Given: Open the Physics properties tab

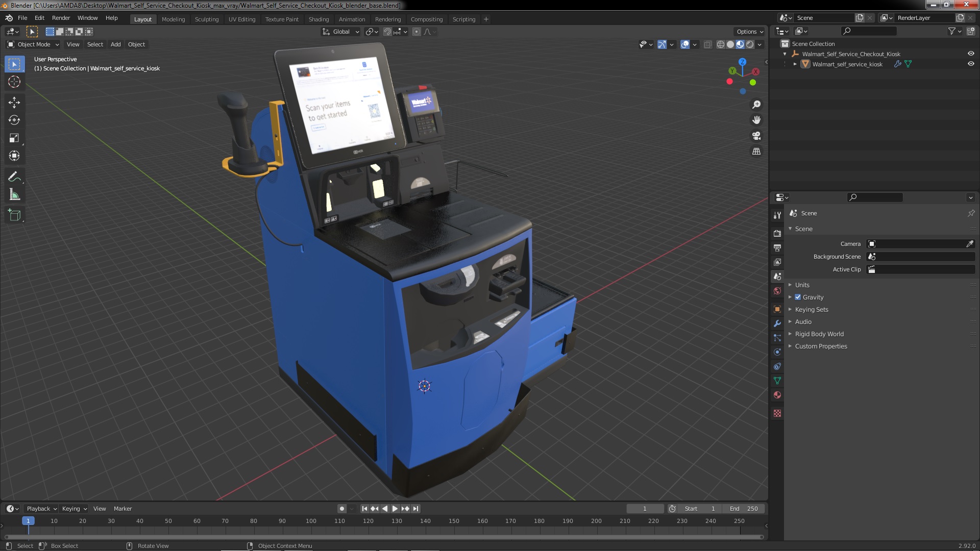Looking at the screenshot, I should [x=777, y=352].
